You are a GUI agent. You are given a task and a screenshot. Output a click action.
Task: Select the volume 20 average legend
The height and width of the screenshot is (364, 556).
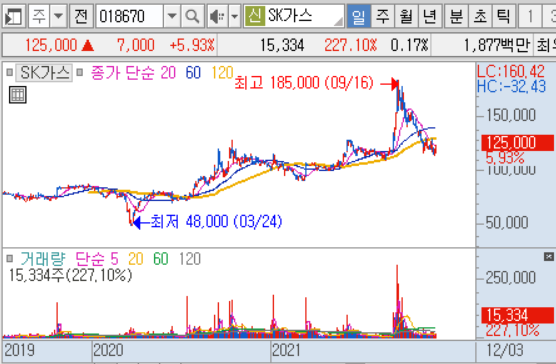pyautogui.click(x=136, y=259)
